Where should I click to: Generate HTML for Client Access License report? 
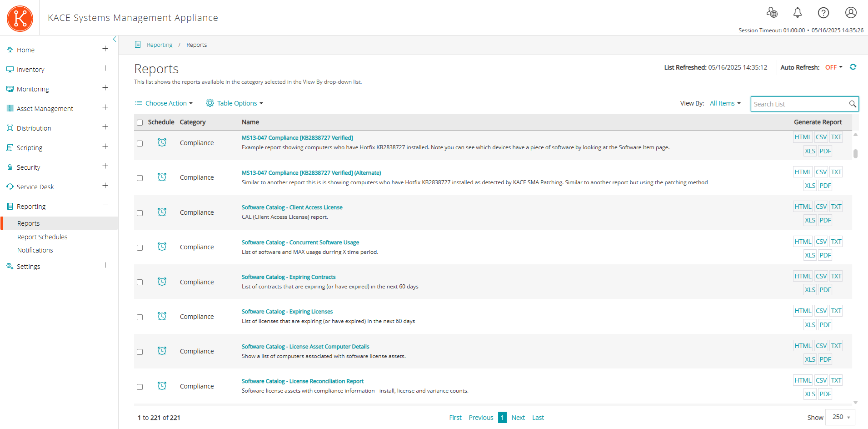(x=803, y=207)
